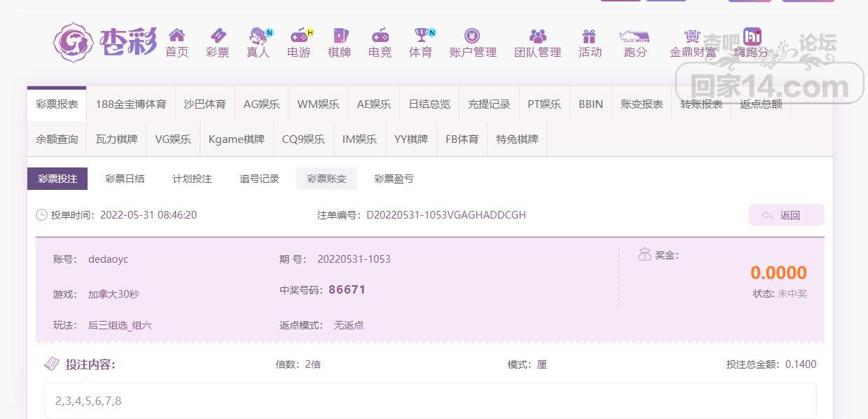This screenshot has width=868, height=419.
Task: Click the 团队管理 team icon
Action: (537, 36)
